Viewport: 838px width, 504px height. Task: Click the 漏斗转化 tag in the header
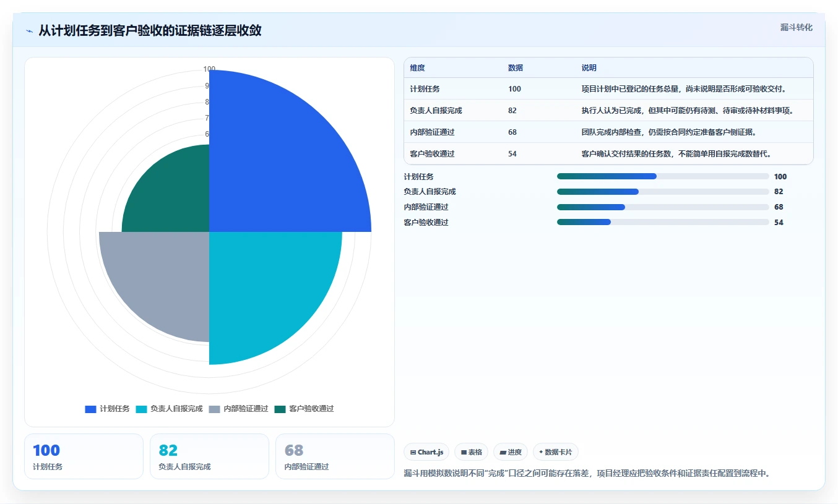pos(796,27)
